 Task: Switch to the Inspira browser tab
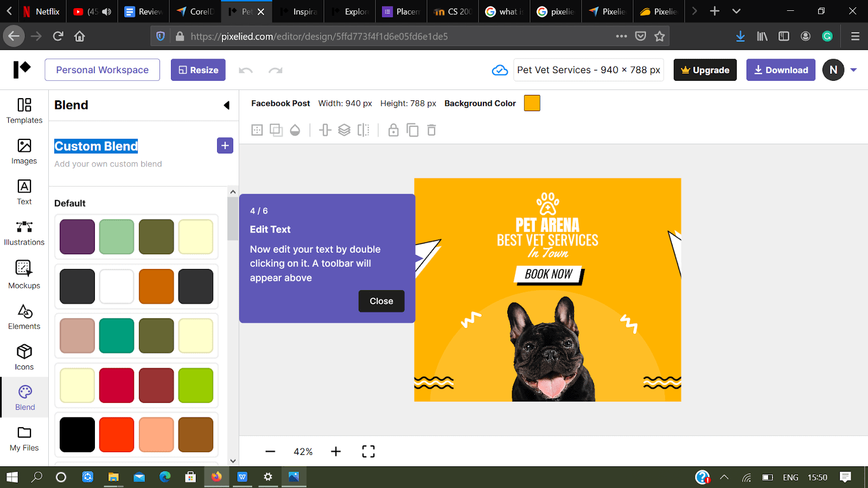(x=298, y=11)
